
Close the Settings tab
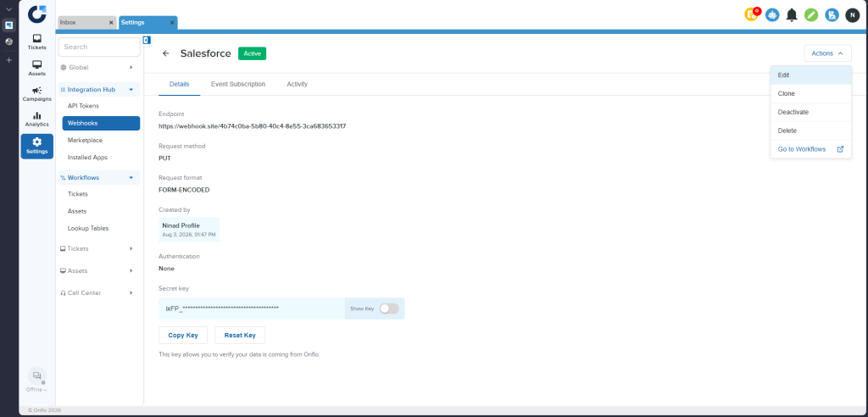[172, 23]
